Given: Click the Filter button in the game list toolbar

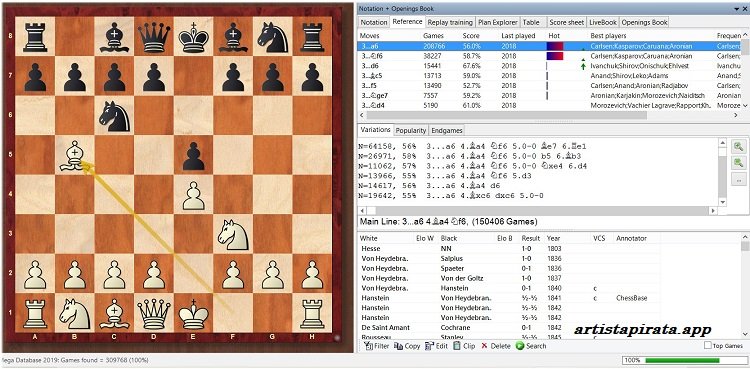Looking at the screenshot, I should [376, 346].
